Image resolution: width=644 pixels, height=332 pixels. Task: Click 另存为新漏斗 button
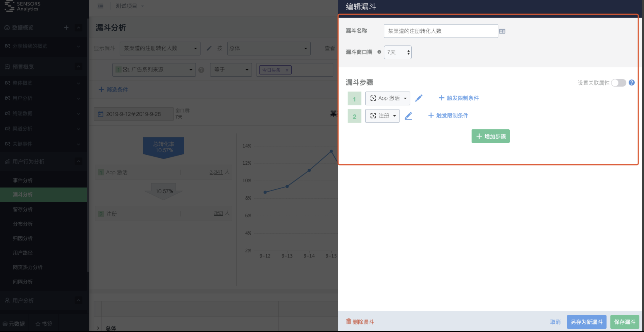point(586,322)
